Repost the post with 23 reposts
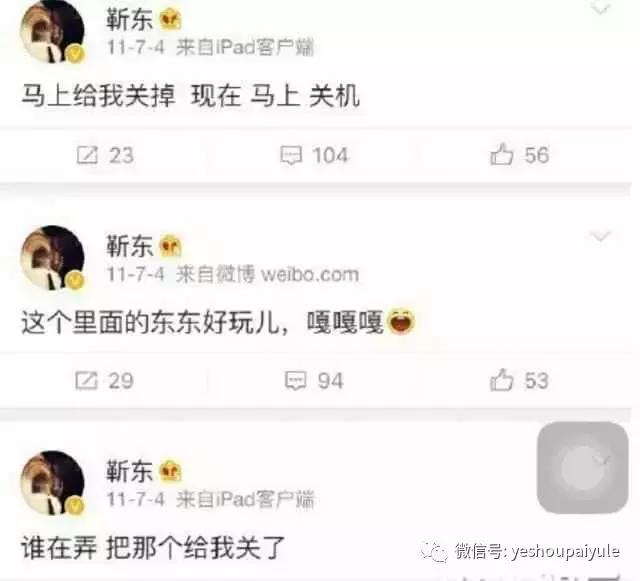 pyautogui.click(x=105, y=156)
